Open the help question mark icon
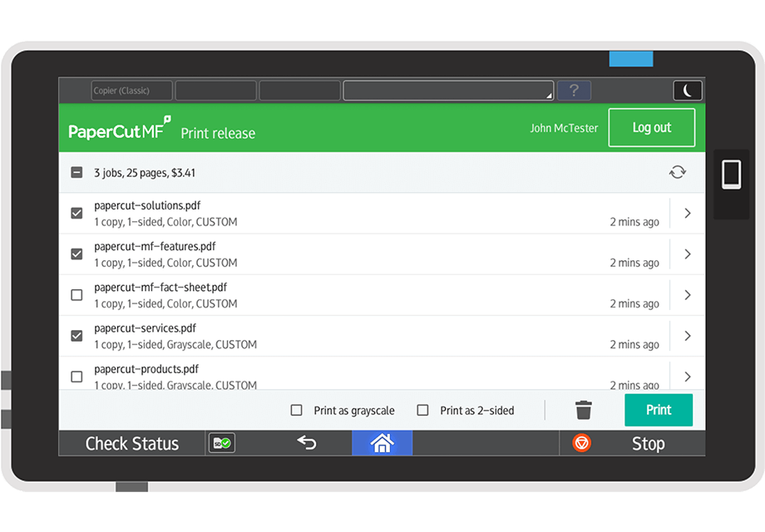 coord(574,91)
